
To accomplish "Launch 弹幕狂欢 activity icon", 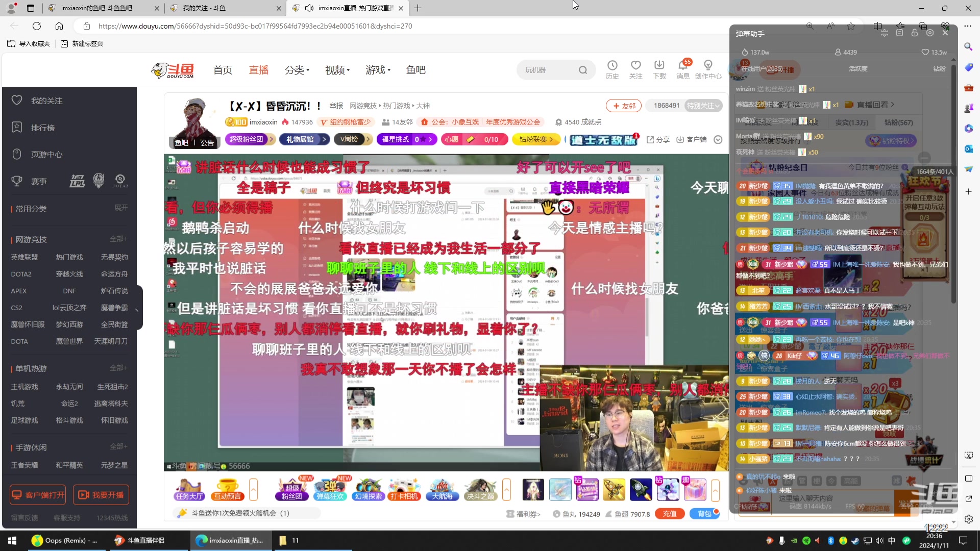I will coord(330,489).
